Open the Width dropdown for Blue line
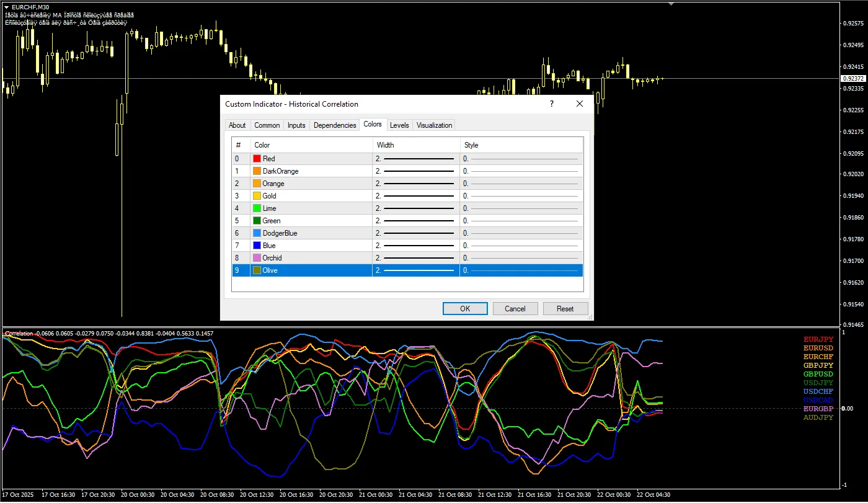Viewport: 868px width, 503px height. [415, 246]
